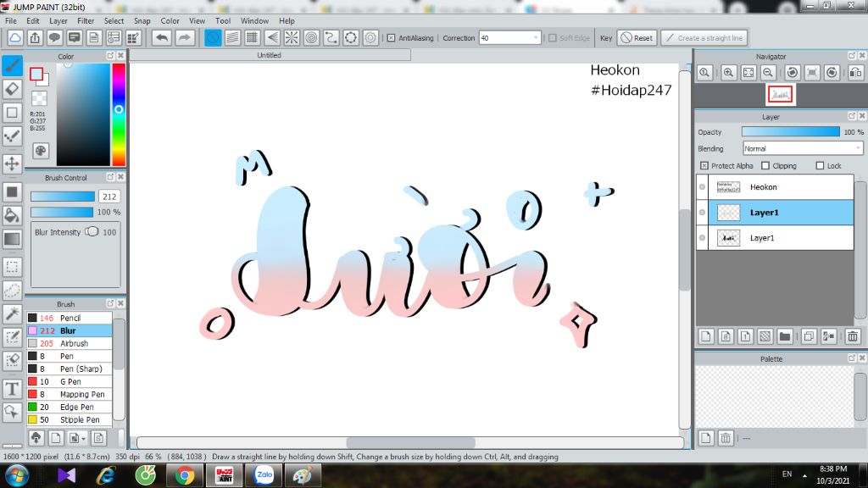This screenshot has height=488, width=868.
Task: Adjust the brush size slider
Action: pyautogui.click(x=63, y=197)
